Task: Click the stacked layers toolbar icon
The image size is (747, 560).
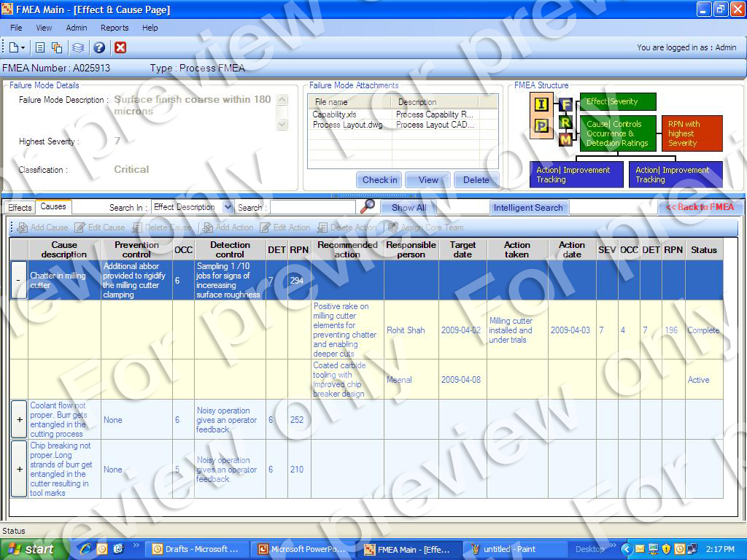Action: [x=78, y=47]
